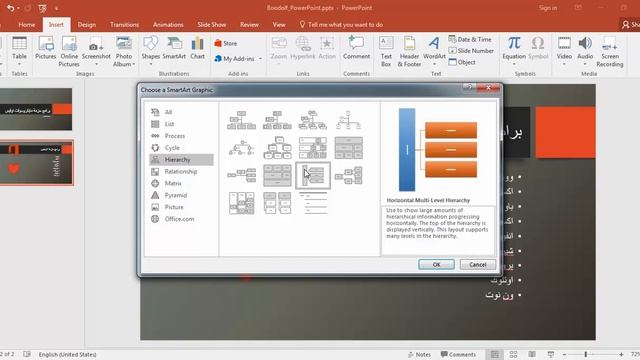The image size is (640, 360).
Task: Zoom in with plus button
Action: pos(621,354)
